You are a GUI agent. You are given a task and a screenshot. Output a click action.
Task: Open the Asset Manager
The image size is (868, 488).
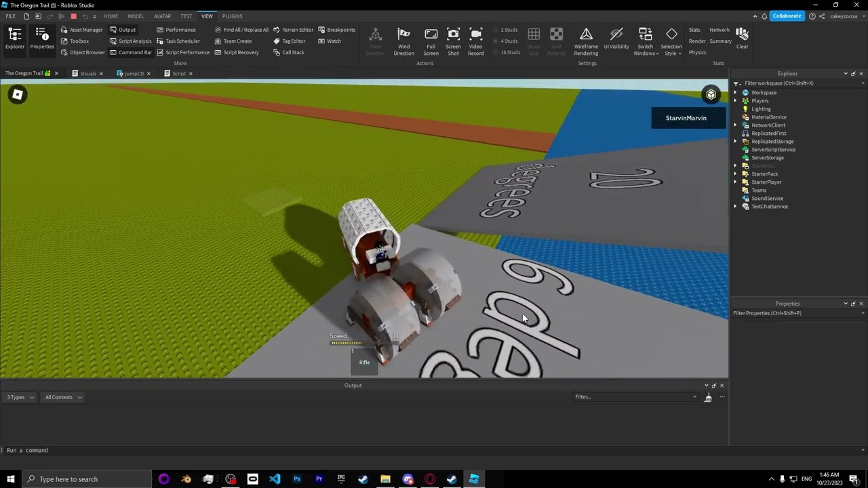(x=81, y=30)
